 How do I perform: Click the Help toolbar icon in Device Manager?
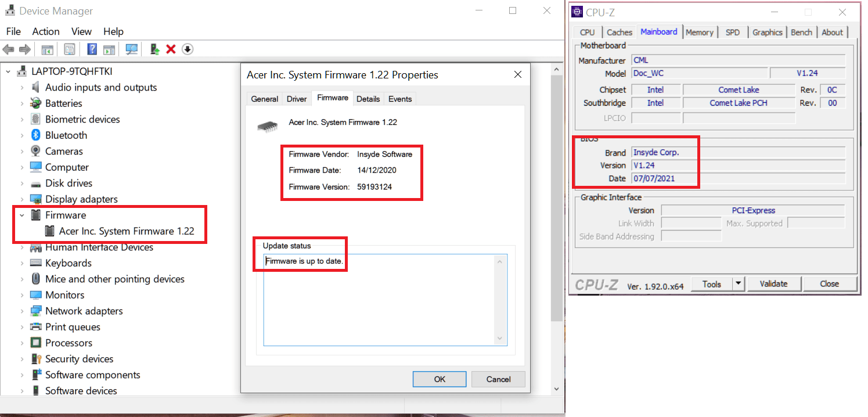click(92, 49)
